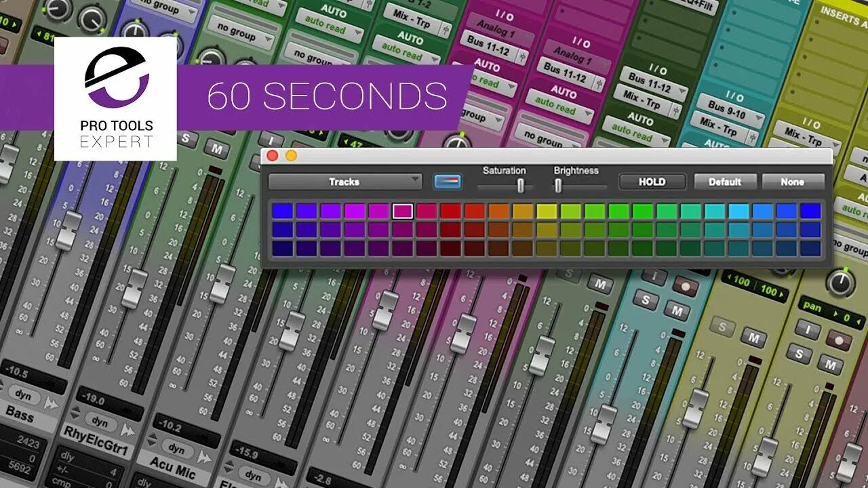Mute the yellow track showing pan 0
Image resolution: width=868 pixels, height=488 pixels.
point(830,364)
